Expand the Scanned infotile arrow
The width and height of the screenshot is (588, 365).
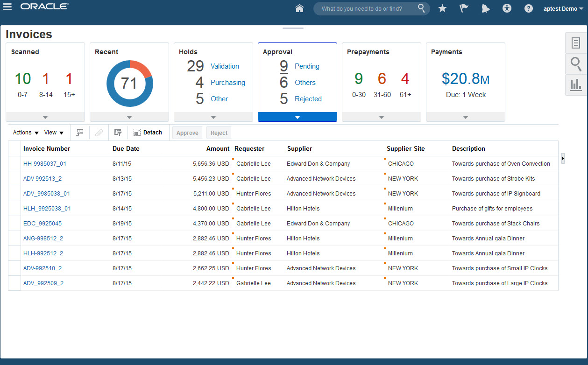pos(45,117)
